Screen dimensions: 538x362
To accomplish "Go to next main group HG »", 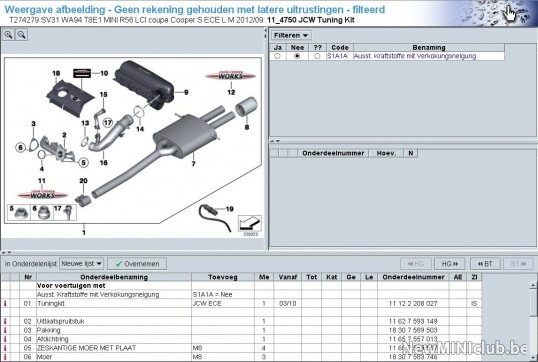I will 449,264.
